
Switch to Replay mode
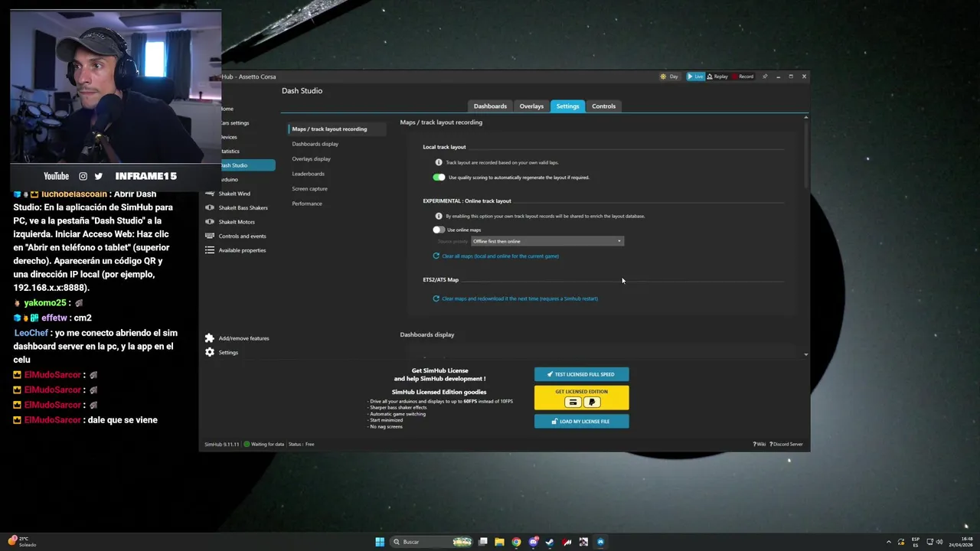tap(717, 77)
